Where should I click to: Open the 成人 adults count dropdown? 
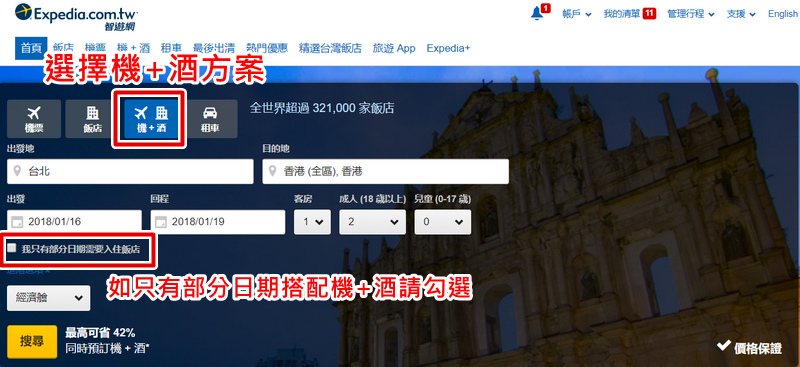tap(372, 222)
